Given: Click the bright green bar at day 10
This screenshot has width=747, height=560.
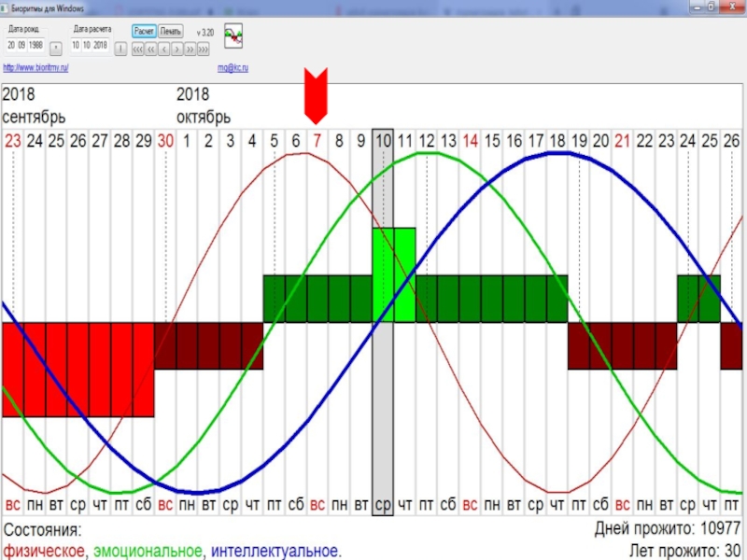Looking at the screenshot, I should tap(393, 274).
